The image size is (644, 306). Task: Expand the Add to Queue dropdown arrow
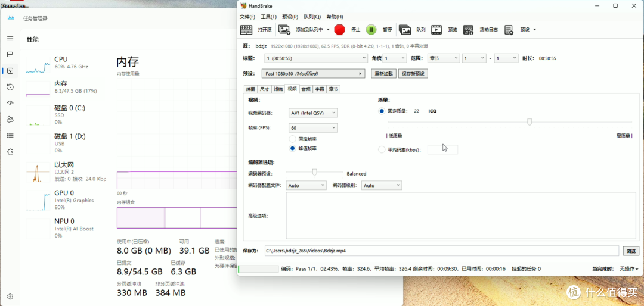(x=328, y=30)
